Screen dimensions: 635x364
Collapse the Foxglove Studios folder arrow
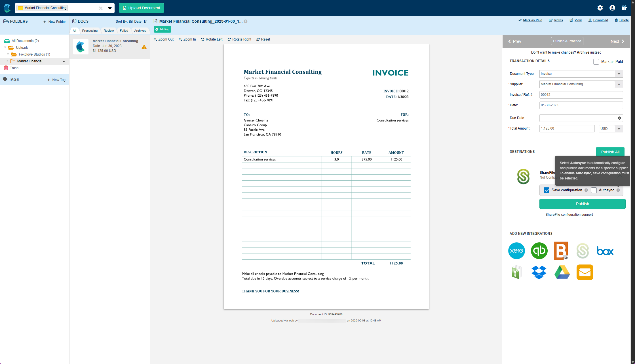(x=8, y=54)
